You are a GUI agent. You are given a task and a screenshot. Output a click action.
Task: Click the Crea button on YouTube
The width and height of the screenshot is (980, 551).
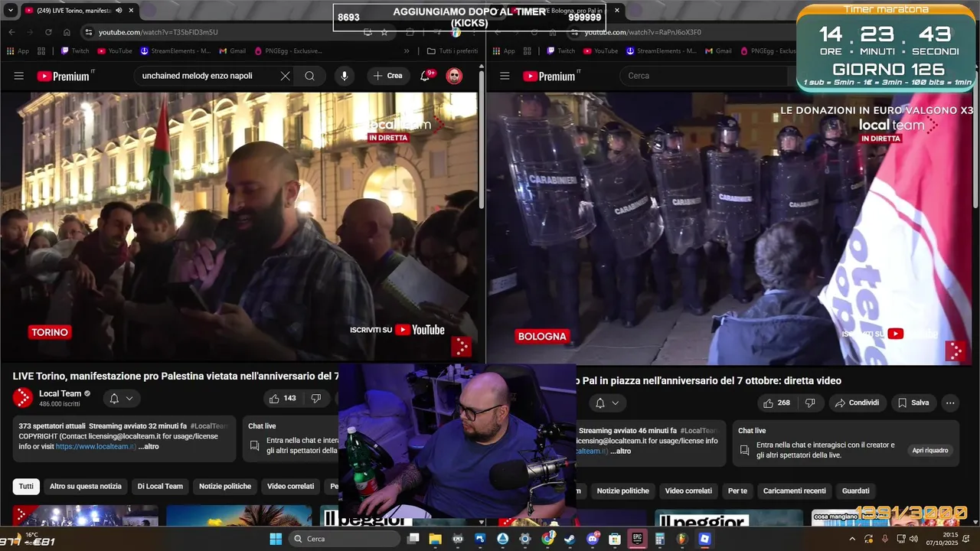pyautogui.click(x=388, y=76)
